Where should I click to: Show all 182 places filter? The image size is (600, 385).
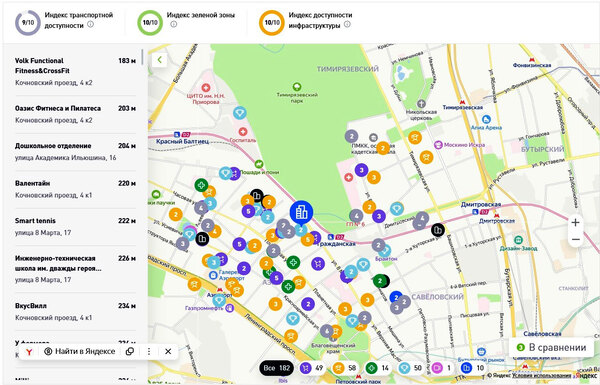277,368
